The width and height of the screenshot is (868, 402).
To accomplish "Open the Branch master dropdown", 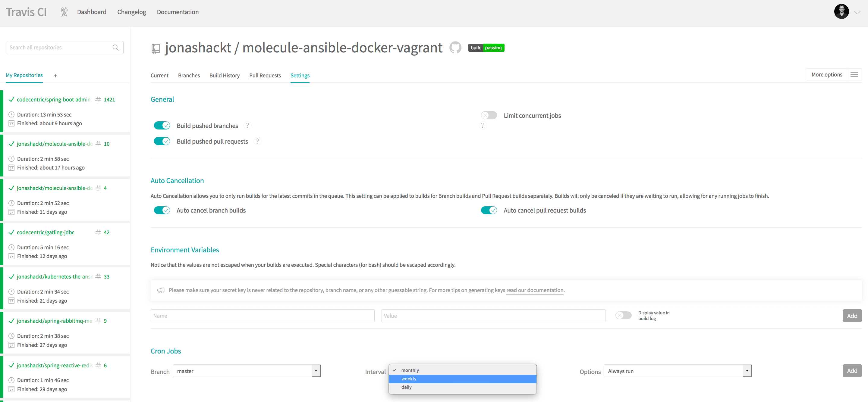I will pyautogui.click(x=247, y=371).
